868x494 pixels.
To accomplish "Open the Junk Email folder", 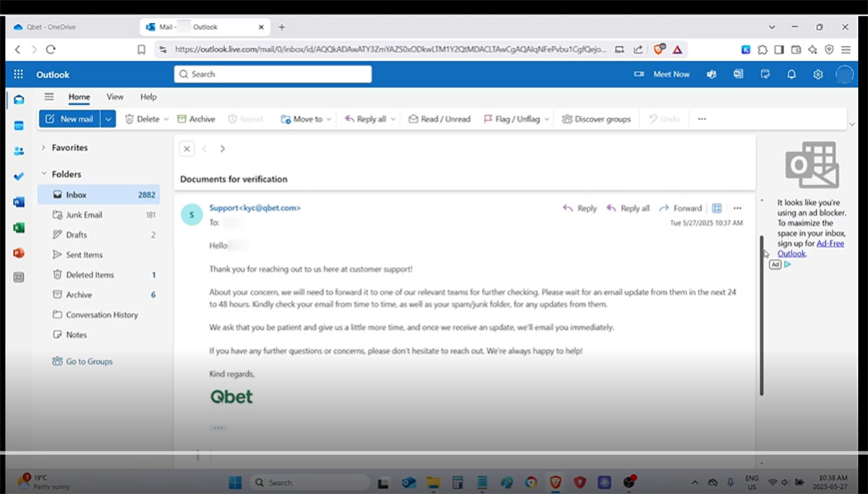I will click(x=98, y=215).
